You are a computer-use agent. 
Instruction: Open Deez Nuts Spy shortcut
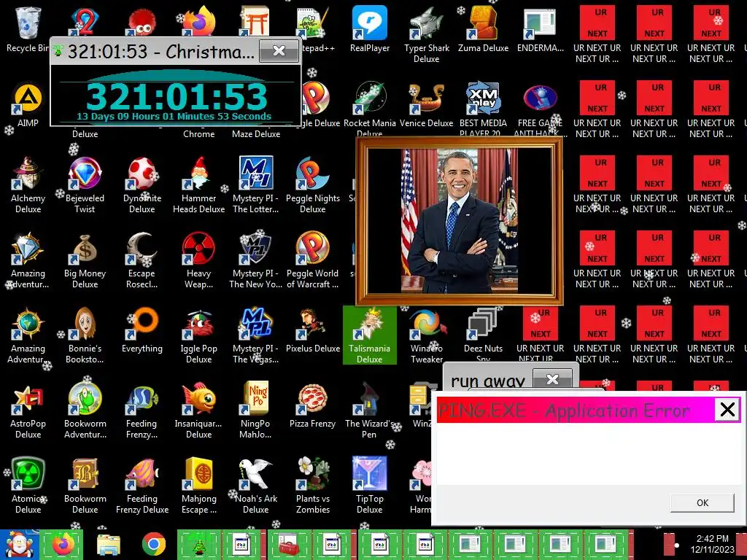[x=483, y=335]
